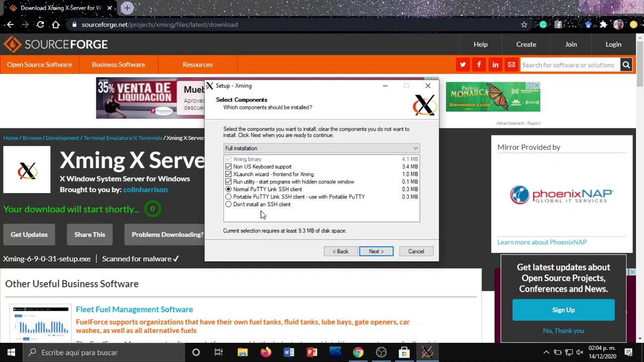
Task: Open Word from taskbar
Action: coord(289,352)
